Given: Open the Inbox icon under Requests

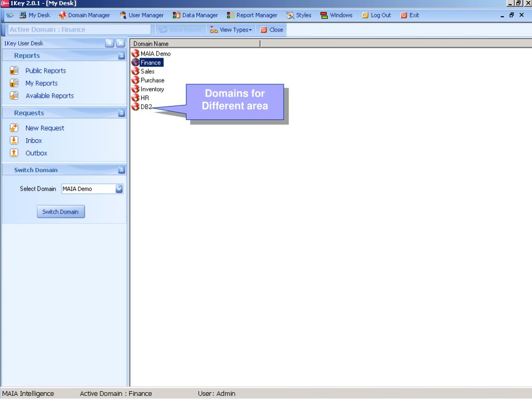Looking at the screenshot, I should (x=15, y=140).
